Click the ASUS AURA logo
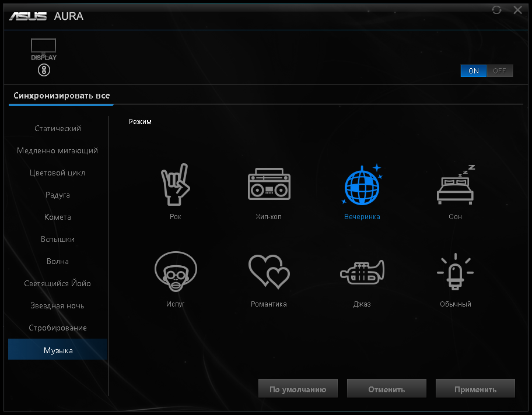The image size is (532, 415). 46,16
